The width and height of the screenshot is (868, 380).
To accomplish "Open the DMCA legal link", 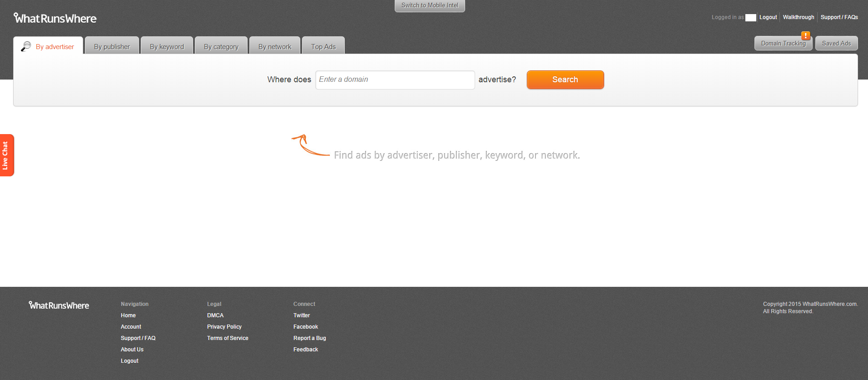I will coord(215,315).
